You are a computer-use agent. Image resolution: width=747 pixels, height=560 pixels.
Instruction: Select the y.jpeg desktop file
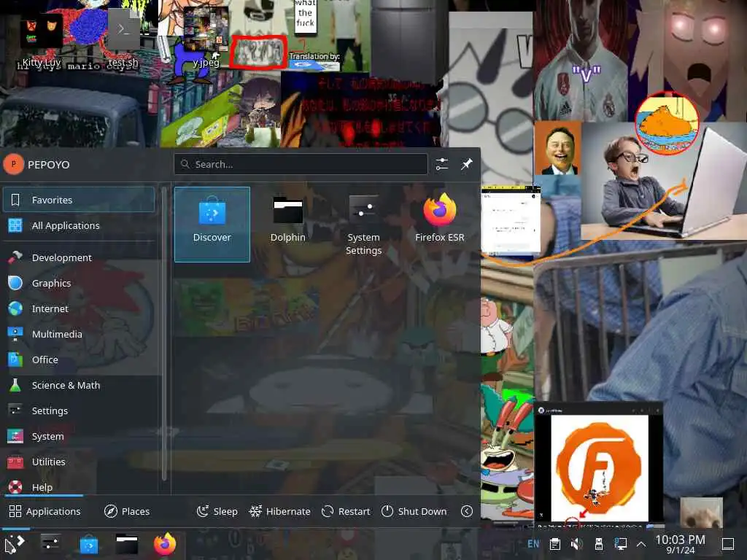(x=206, y=37)
